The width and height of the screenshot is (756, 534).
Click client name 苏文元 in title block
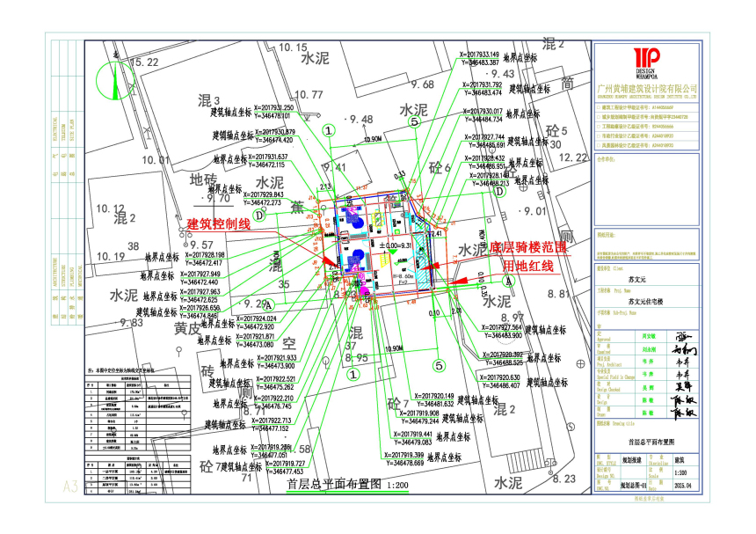point(637,279)
